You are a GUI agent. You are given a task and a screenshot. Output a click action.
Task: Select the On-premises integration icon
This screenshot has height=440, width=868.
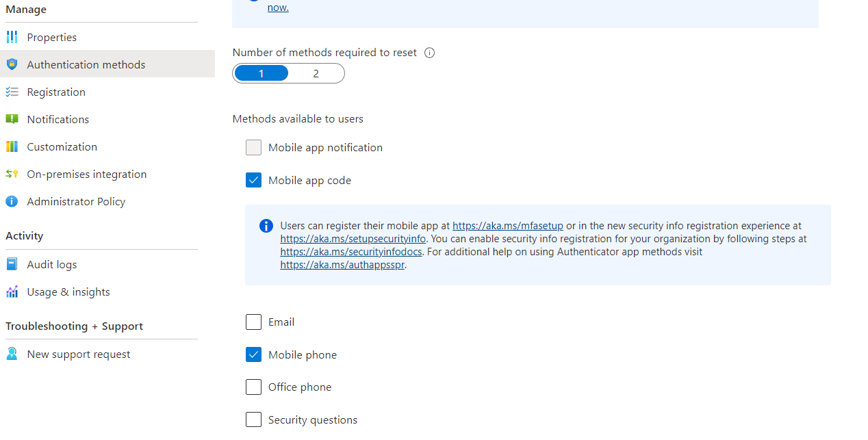click(12, 174)
